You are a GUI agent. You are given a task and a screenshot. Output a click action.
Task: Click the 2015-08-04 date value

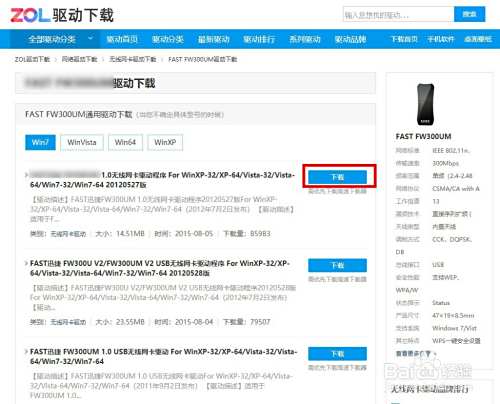point(194,322)
